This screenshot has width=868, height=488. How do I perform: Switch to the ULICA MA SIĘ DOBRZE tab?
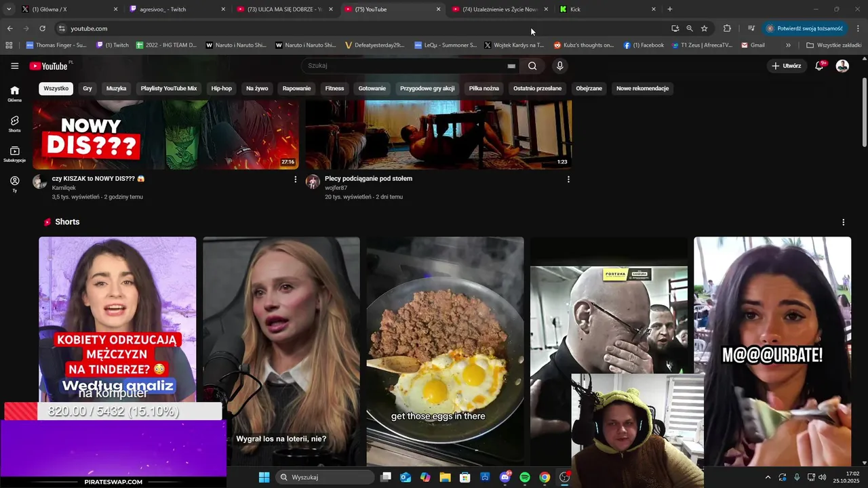pos(285,9)
